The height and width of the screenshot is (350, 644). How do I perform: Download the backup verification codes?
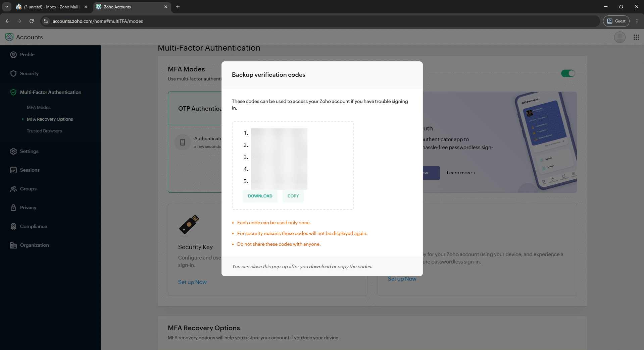[260, 196]
